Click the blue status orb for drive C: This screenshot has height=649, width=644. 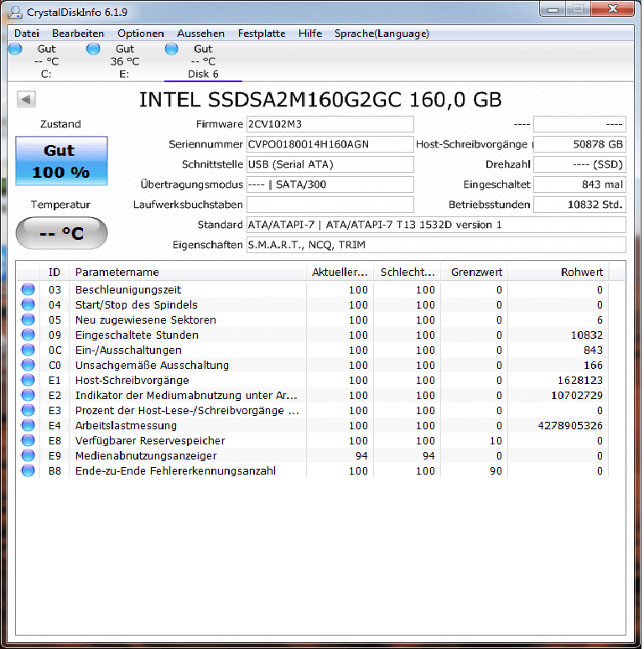pos(15,49)
